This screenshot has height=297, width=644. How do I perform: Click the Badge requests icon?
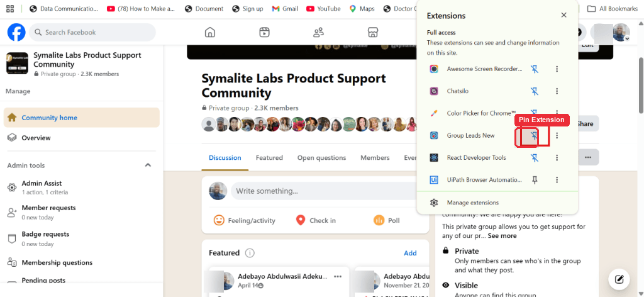[x=12, y=238]
